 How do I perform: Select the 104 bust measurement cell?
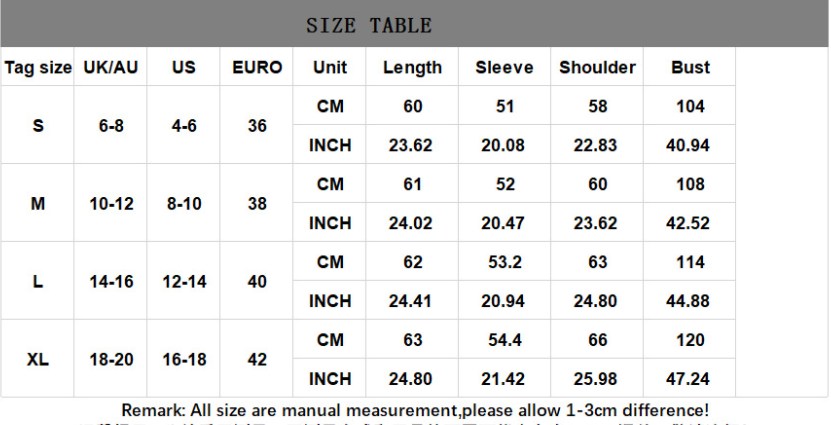(x=690, y=106)
